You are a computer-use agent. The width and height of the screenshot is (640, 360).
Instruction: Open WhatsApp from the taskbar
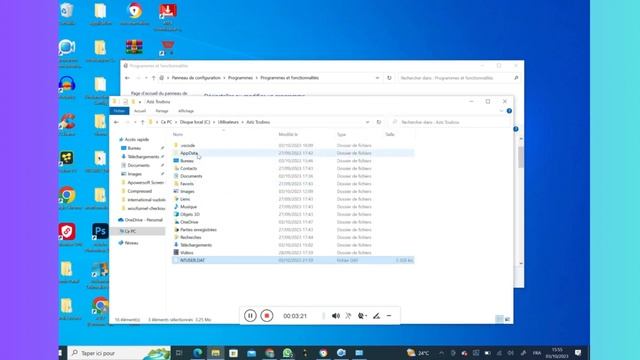(287, 353)
